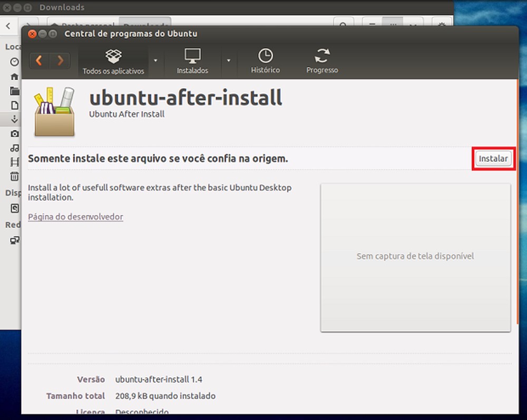
Task: Minimize the Central de programas window
Action: click(x=42, y=34)
